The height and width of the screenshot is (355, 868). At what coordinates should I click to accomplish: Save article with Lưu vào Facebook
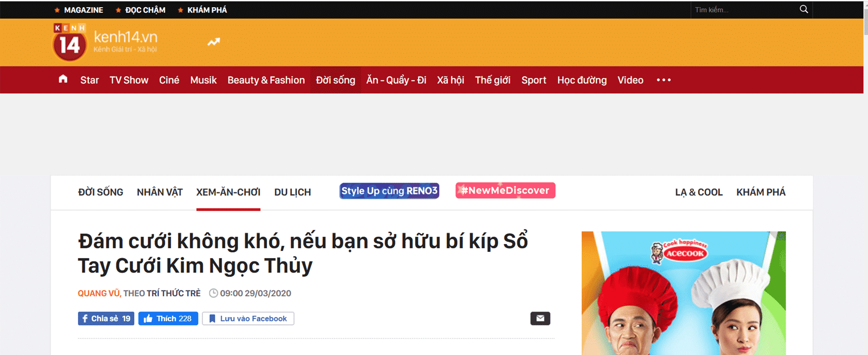pyautogui.click(x=248, y=318)
